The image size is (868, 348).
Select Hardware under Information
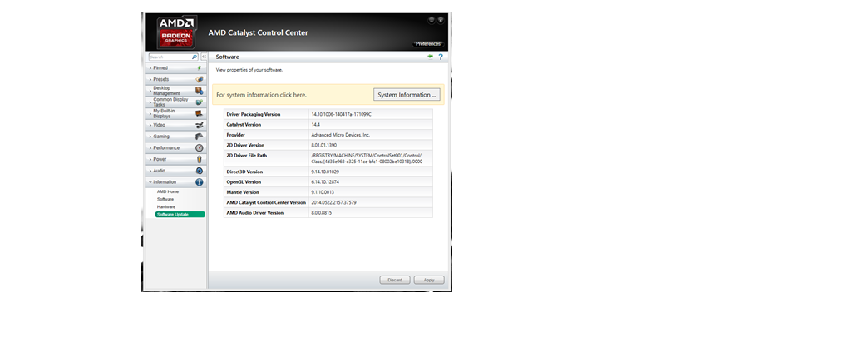point(166,206)
